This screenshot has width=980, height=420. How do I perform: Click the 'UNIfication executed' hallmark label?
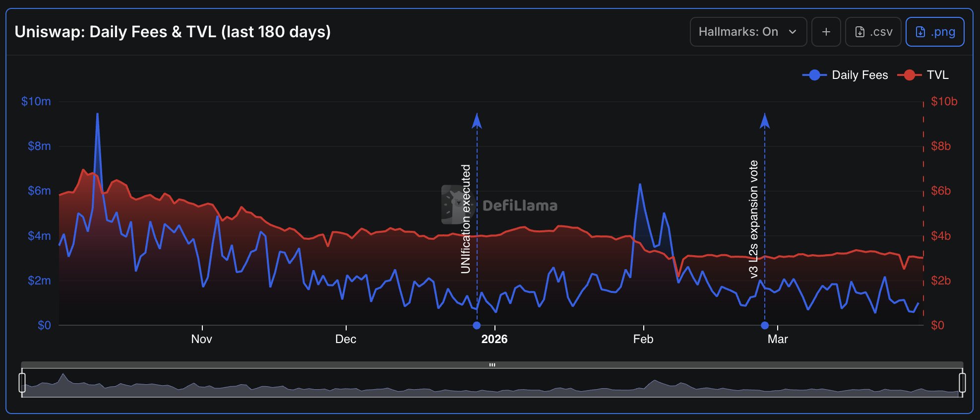pos(465,219)
